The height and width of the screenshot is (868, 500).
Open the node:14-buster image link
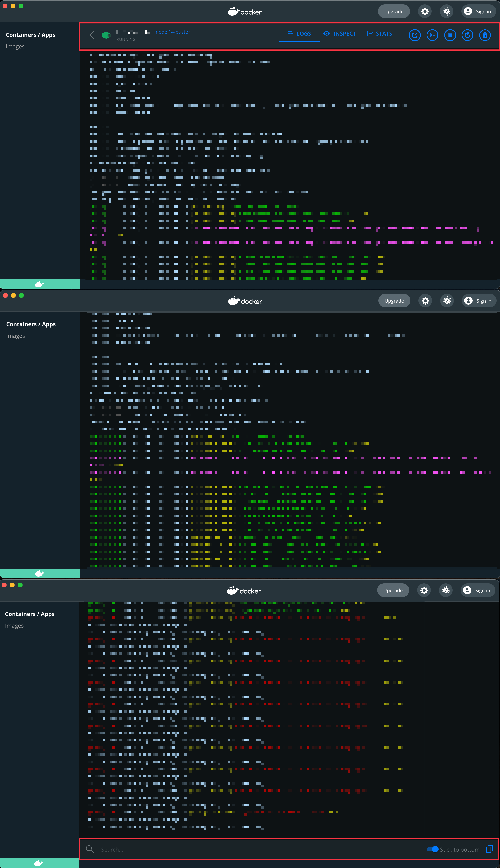click(x=173, y=32)
